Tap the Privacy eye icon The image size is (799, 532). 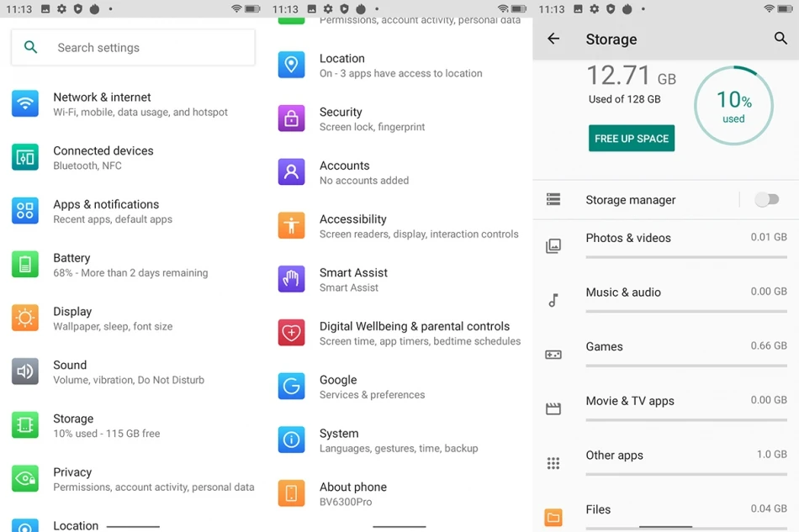point(25,478)
